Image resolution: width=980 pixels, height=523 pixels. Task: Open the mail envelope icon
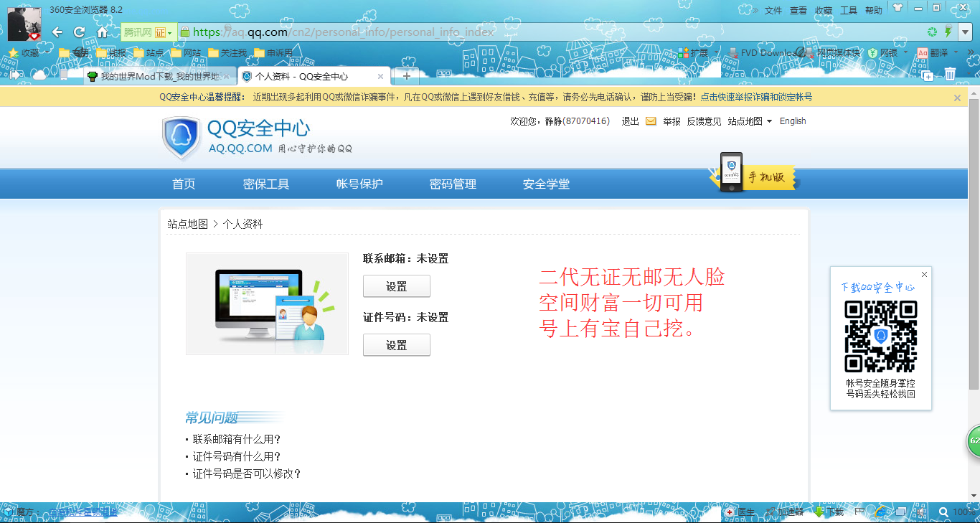tap(651, 121)
